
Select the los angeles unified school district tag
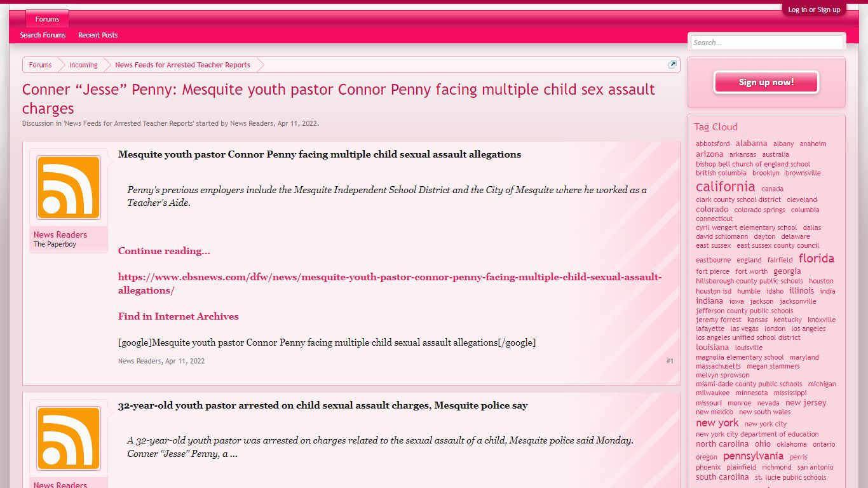click(x=748, y=337)
